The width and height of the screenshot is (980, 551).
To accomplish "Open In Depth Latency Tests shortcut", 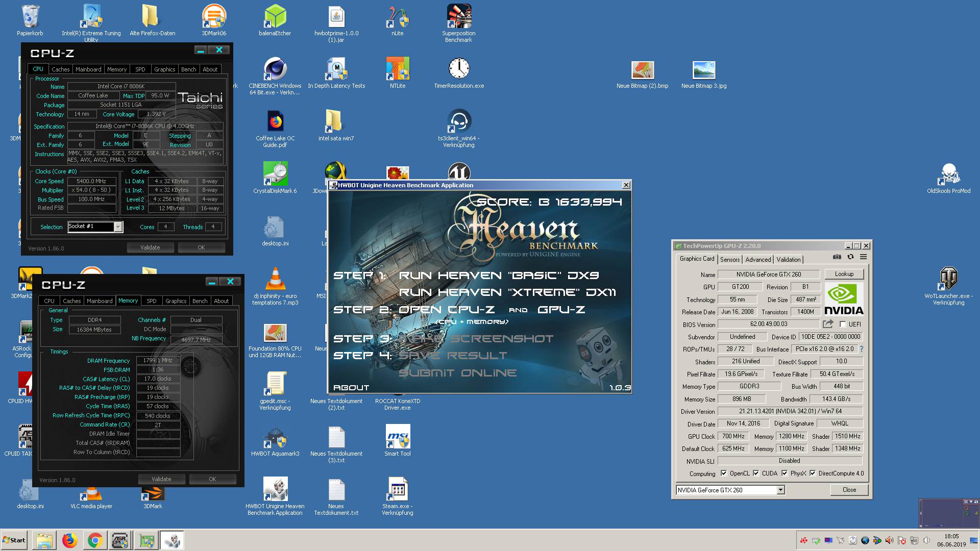I will click(x=336, y=72).
